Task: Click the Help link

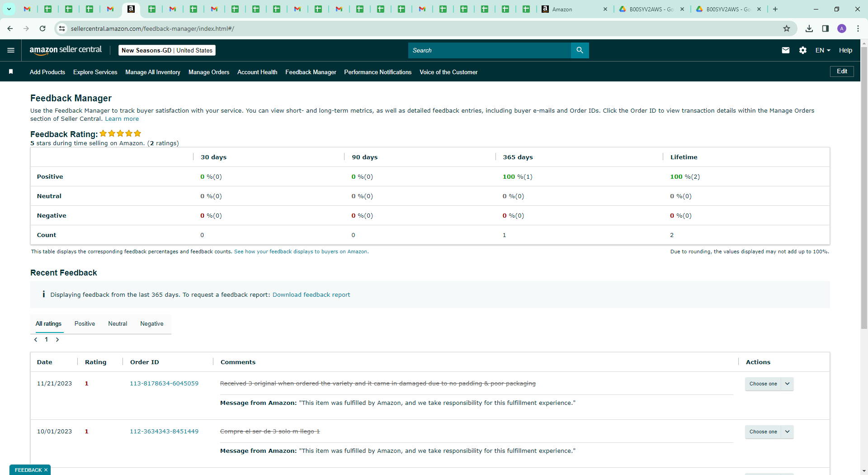Action: [x=845, y=50]
